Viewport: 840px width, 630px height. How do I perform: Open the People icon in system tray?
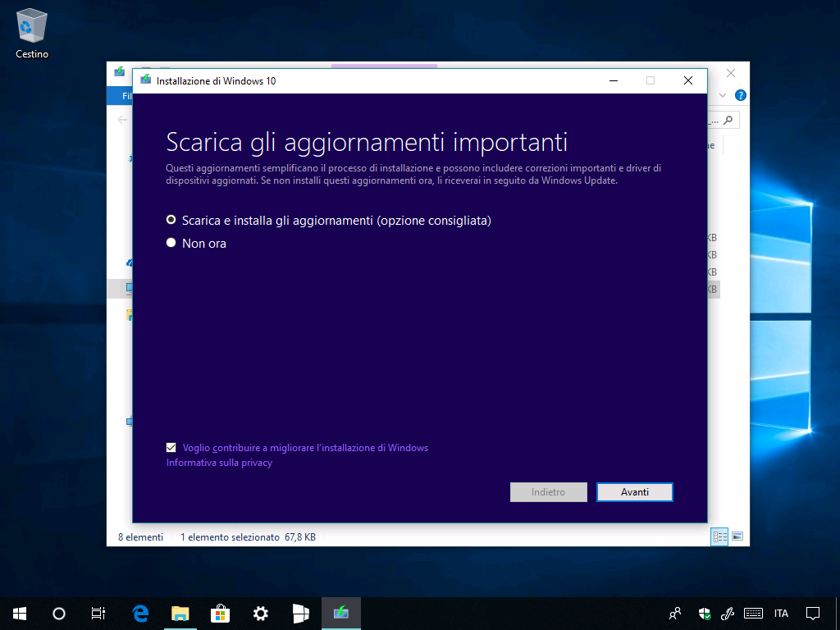675,614
